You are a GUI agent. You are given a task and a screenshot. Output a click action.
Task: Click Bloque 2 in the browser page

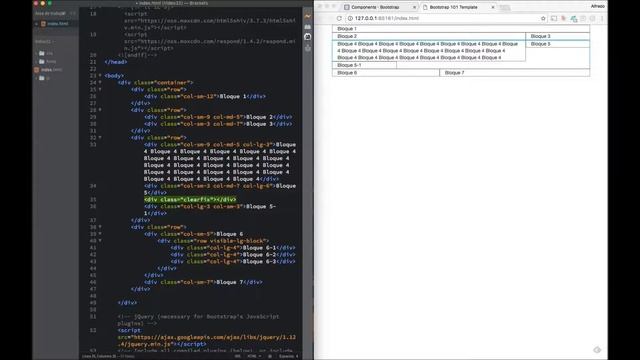coord(347,36)
